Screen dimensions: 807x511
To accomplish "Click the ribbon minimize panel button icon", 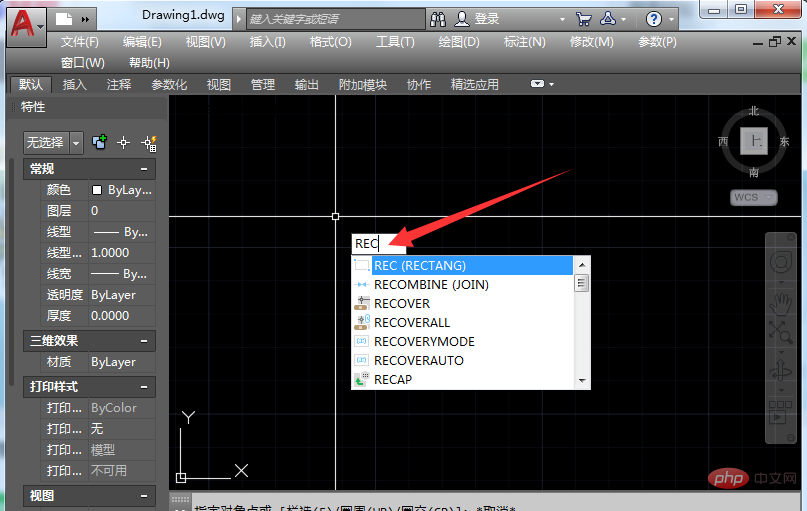I will click(x=537, y=84).
